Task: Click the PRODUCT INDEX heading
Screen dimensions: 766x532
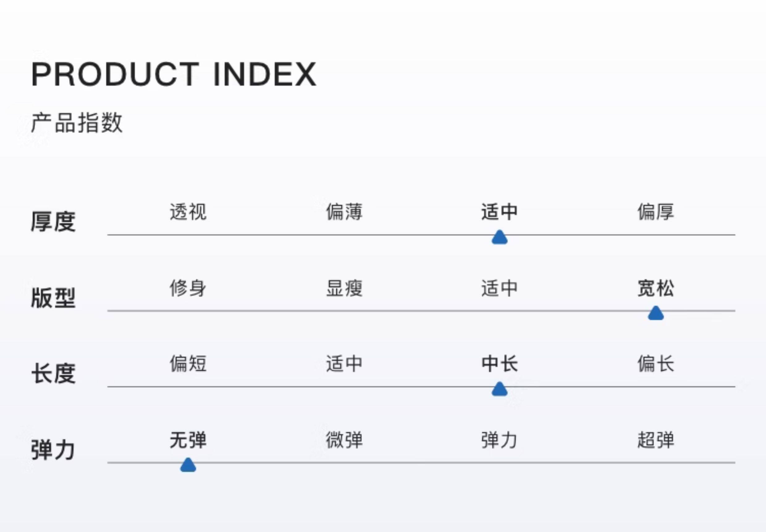Action: pos(174,74)
